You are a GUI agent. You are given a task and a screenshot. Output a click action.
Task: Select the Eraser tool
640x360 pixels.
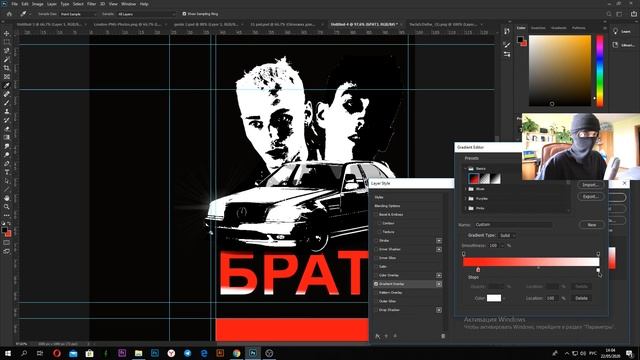coord(7,129)
